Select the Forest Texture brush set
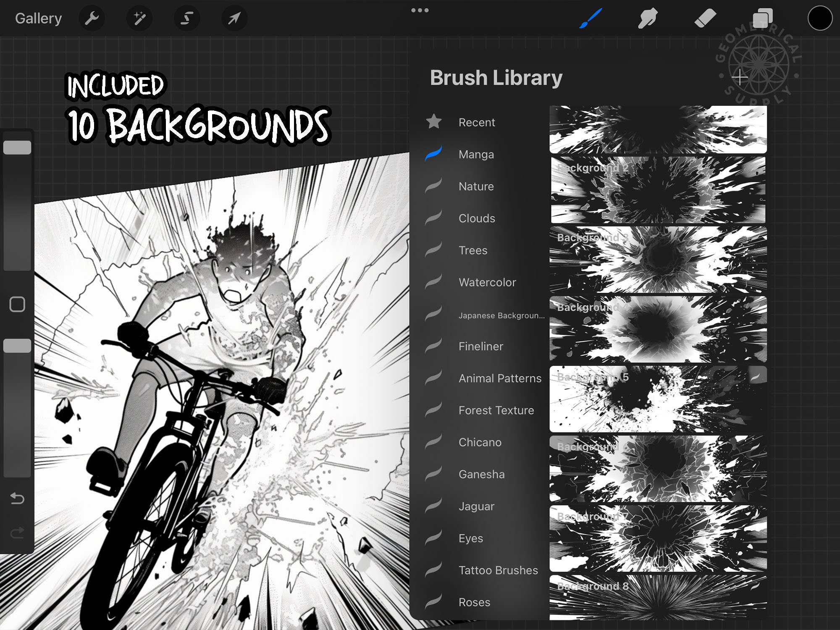The width and height of the screenshot is (840, 630). (x=496, y=410)
